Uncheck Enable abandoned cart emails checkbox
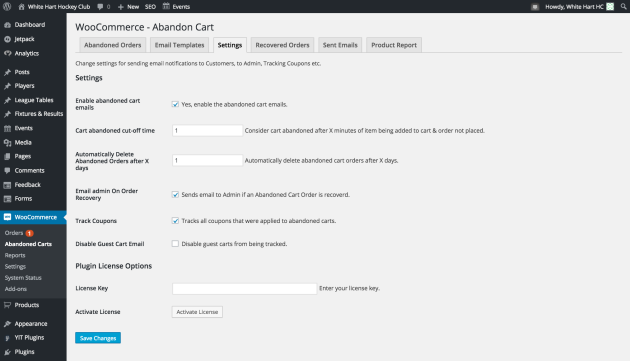630x361 pixels. (x=175, y=104)
